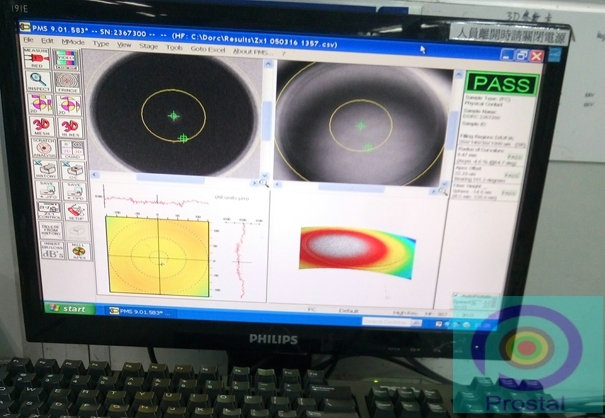
Task: Select PMS 9.01.583 taskbar button
Action: (x=140, y=312)
